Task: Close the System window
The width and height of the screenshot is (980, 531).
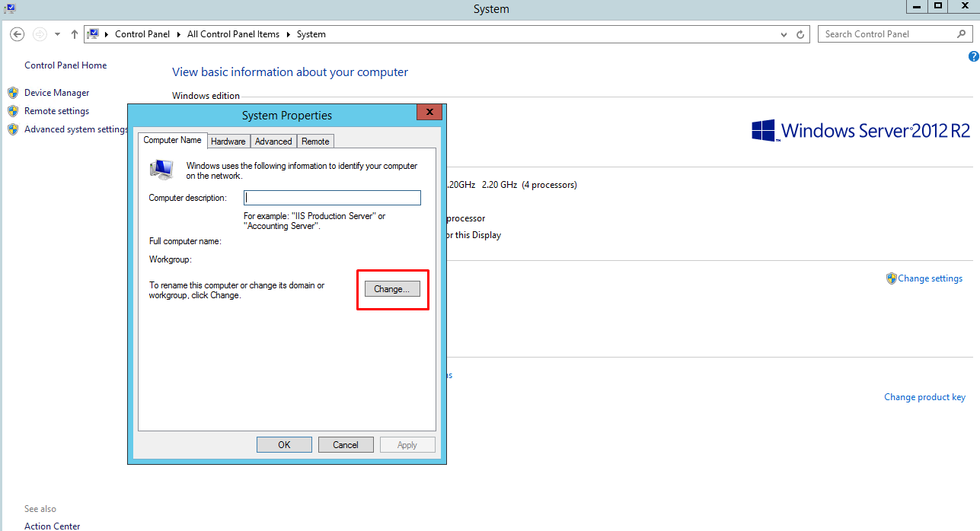Action: 965,6
